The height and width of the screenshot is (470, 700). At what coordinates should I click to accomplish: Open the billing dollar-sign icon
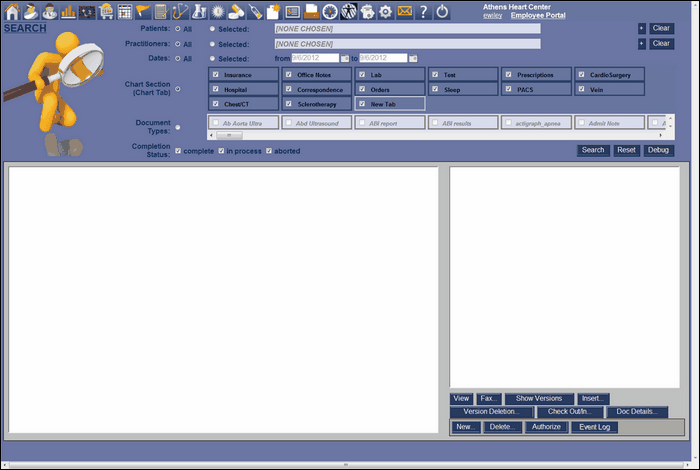coord(292,12)
